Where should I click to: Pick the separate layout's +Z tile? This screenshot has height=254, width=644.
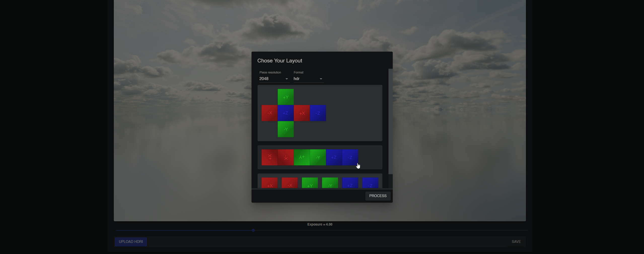[x=350, y=183]
